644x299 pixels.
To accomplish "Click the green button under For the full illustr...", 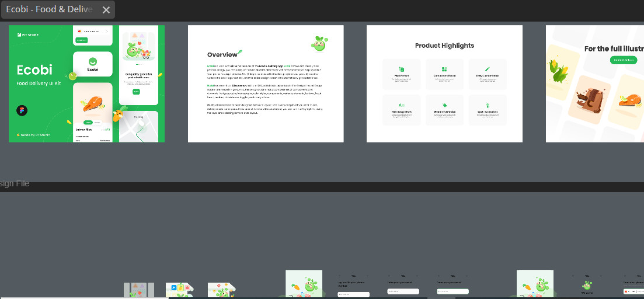I will 624,60.
